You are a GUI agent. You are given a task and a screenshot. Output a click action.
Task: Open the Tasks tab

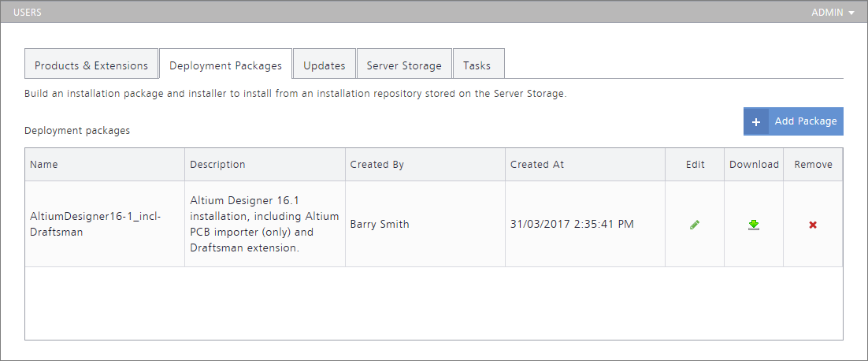(x=477, y=65)
